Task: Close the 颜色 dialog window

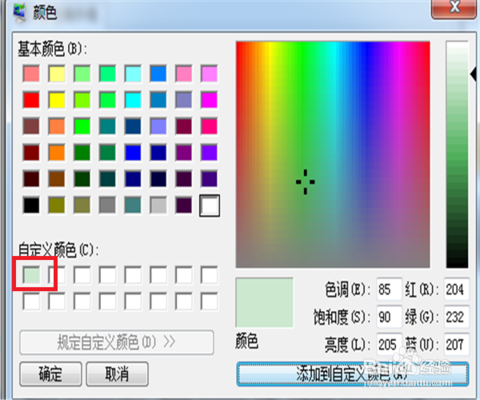Action: (454, 8)
